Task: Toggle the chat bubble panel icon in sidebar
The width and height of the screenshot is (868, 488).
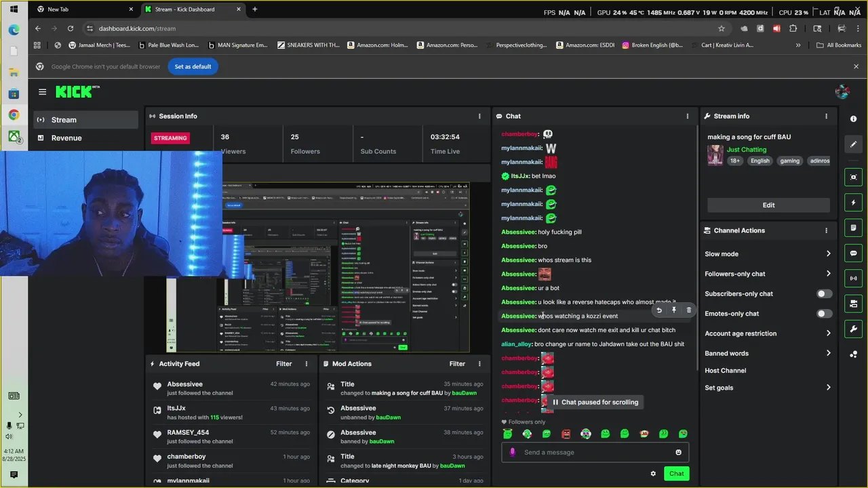Action: [853, 253]
